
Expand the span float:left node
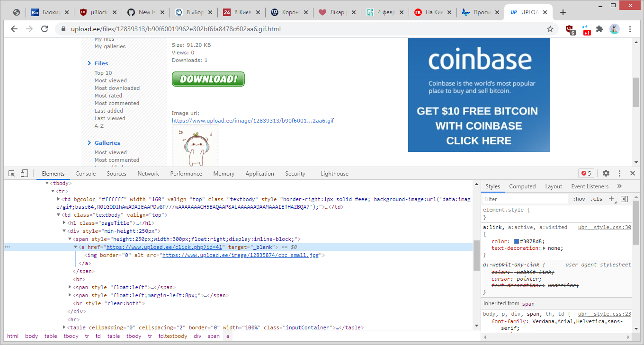pyautogui.click(x=71, y=287)
